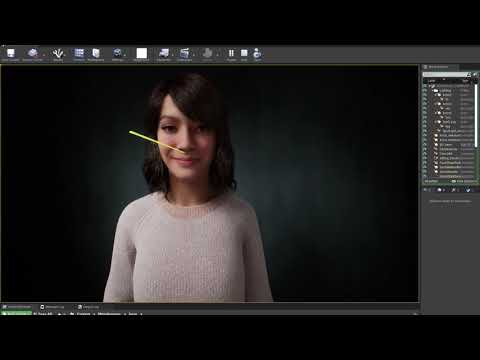Open the outliner View Options menu
480x360 pixels.
click(464, 181)
